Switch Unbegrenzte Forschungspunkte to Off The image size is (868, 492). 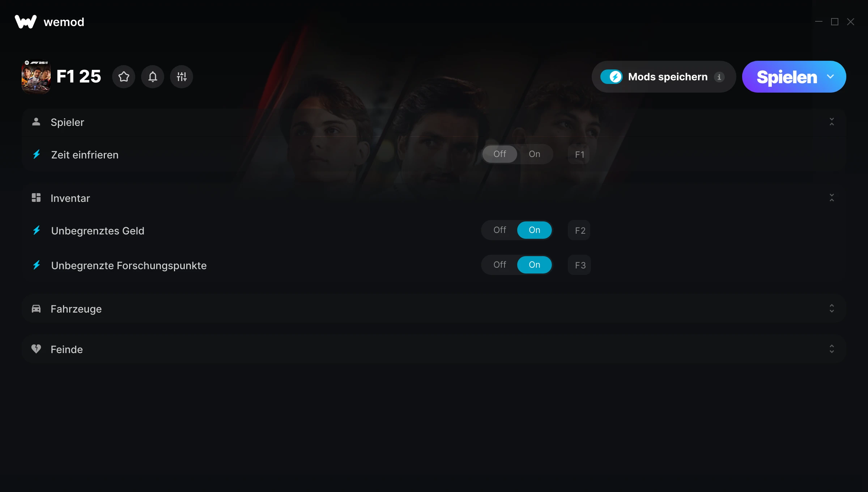500,265
